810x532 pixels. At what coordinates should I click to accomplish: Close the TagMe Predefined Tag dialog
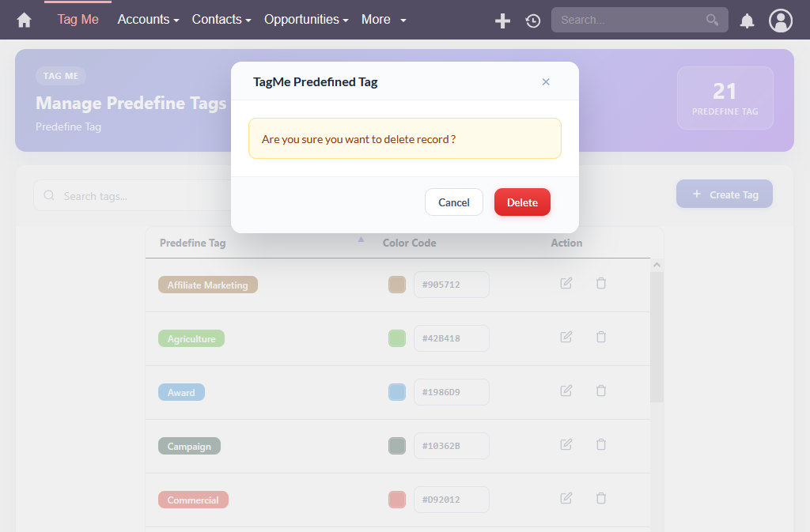(546, 81)
